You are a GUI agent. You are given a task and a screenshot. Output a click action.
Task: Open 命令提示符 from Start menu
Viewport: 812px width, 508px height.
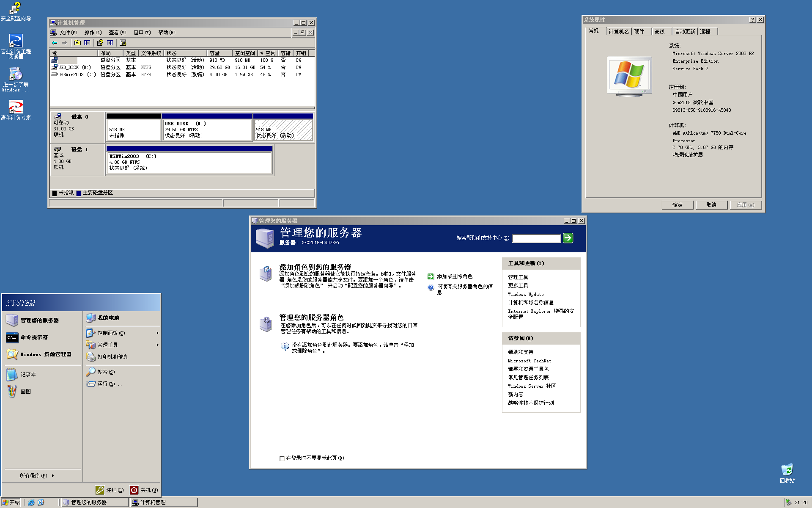pyautogui.click(x=42, y=337)
